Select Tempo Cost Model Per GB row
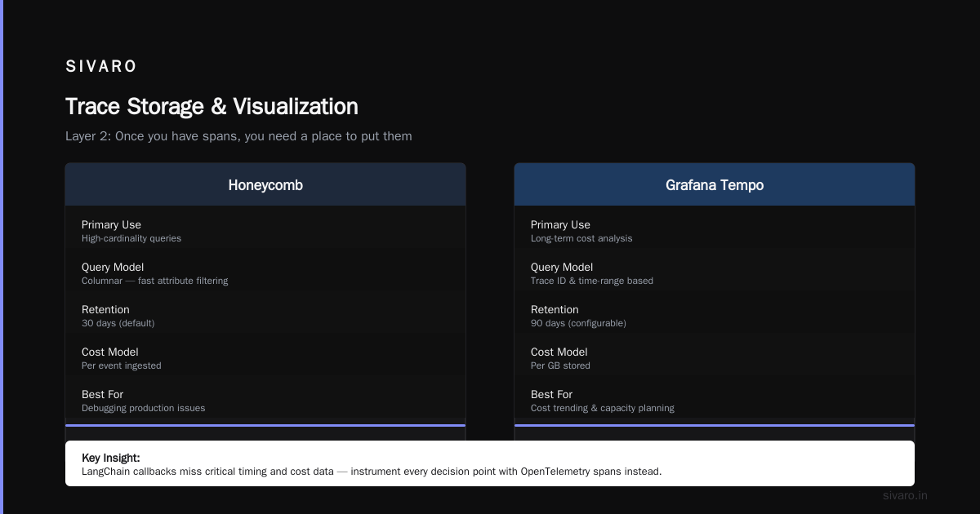This screenshot has height=514, width=980. coord(715,358)
